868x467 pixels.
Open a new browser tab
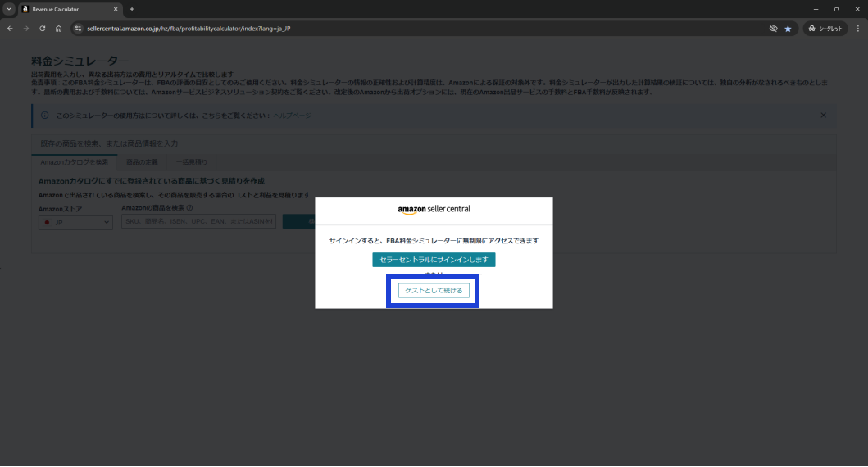[x=132, y=9]
